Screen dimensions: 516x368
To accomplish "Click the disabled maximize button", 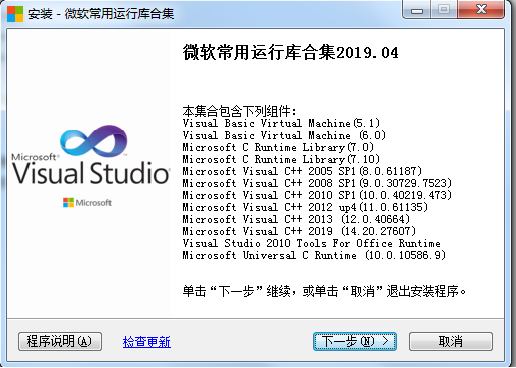I will (444, 9).
